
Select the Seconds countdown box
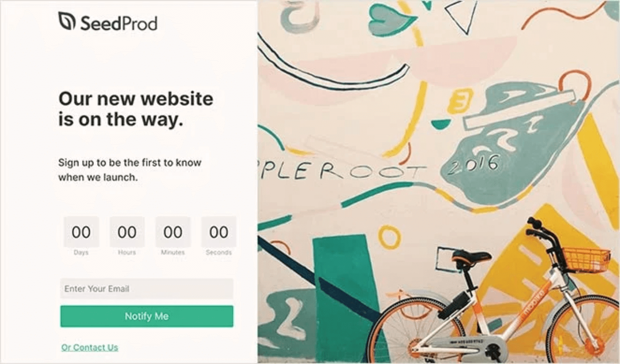click(219, 232)
